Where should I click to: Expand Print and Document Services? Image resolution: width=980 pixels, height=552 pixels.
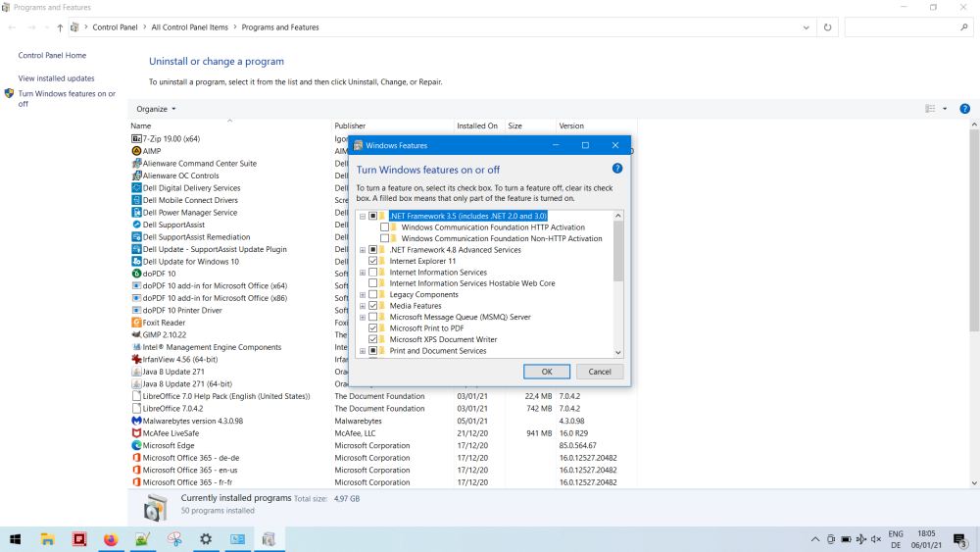pos(363,351)
